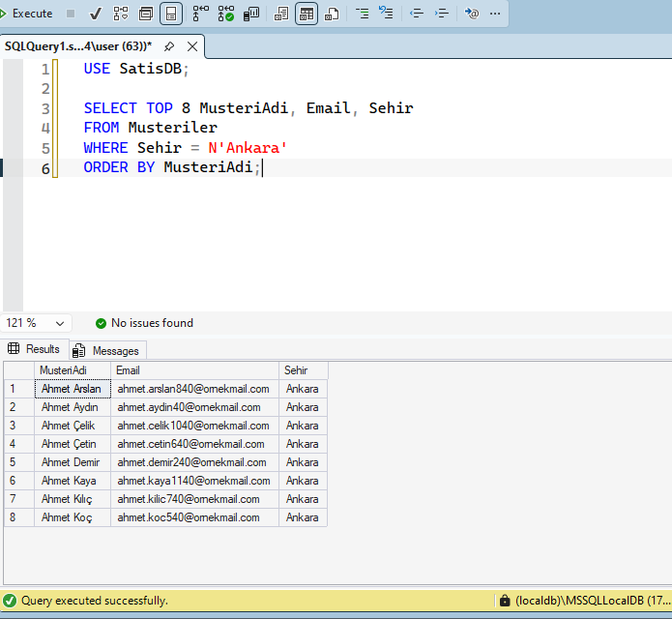Image resolution: width=672 pixels, height=619 pixels.
Task: Pin the SQLQuery1 tab
Action: coord(169,46)
